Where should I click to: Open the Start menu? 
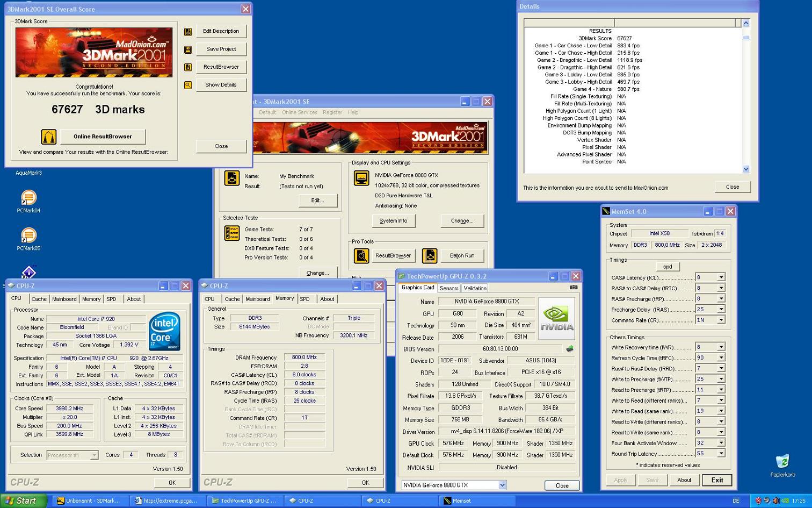[24, 500]
